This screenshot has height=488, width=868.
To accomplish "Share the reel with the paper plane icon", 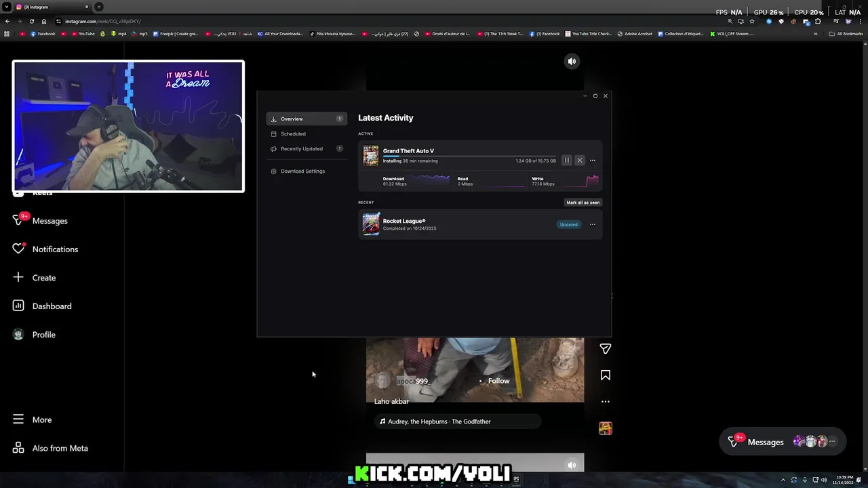I will click(606, 348).
